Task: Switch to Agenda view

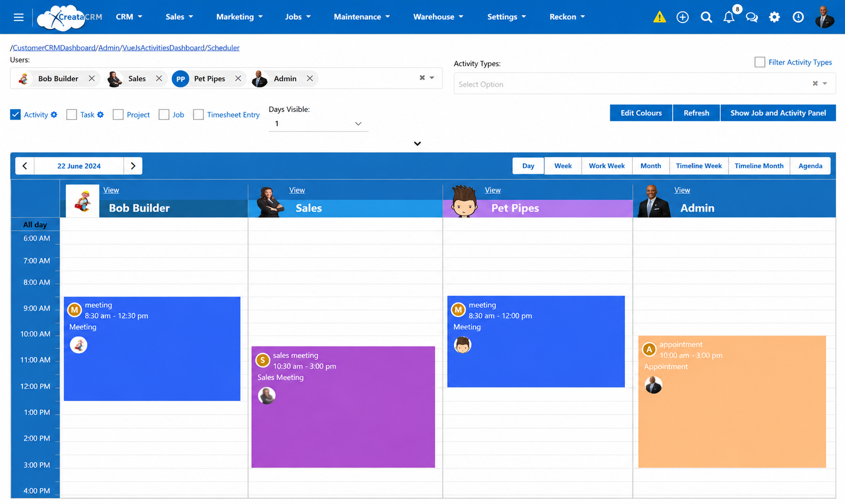Action: (810, 166)
